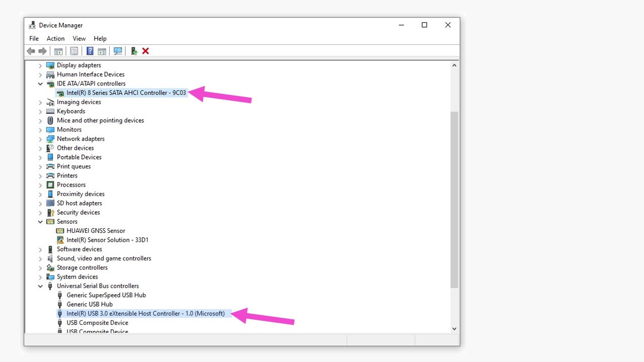
Task: Select the Network adapters label
Action: [80, 139]
